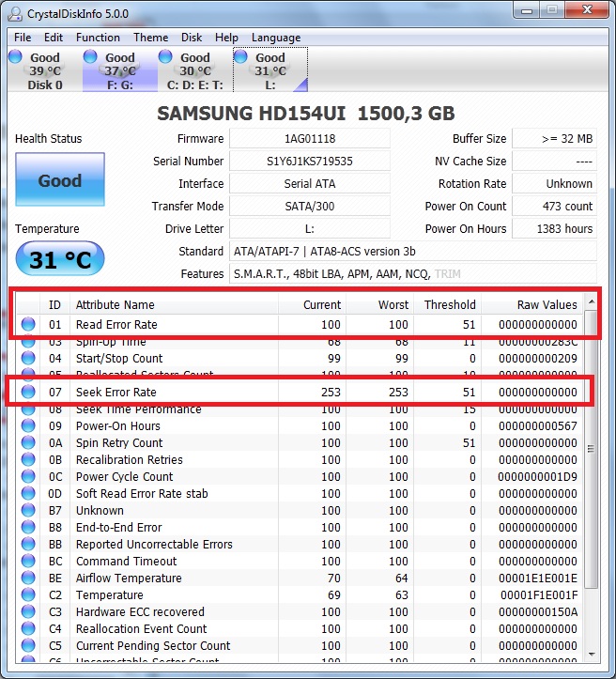Viewport: 616px width, 679px height.
Task: Click the status orb of Power-On Hours
Action: [x=28, y=425]
